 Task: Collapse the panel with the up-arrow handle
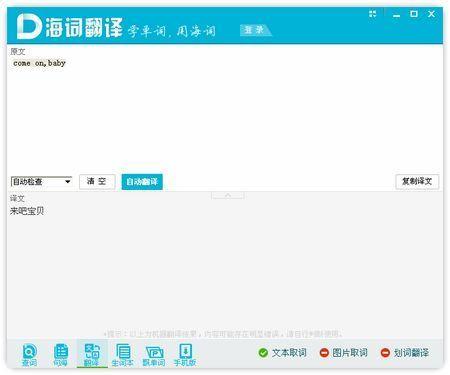(228, 195)
